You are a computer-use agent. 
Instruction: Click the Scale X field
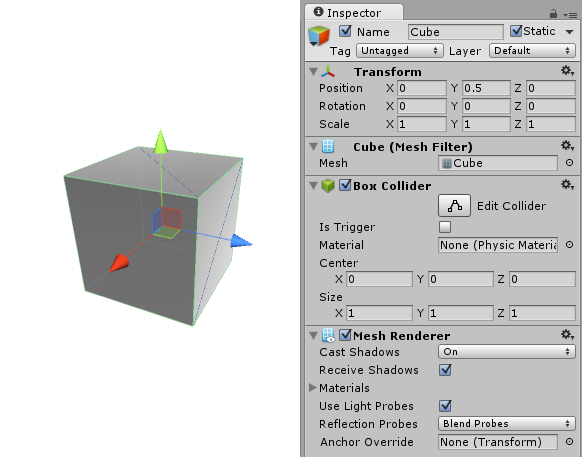422,124
